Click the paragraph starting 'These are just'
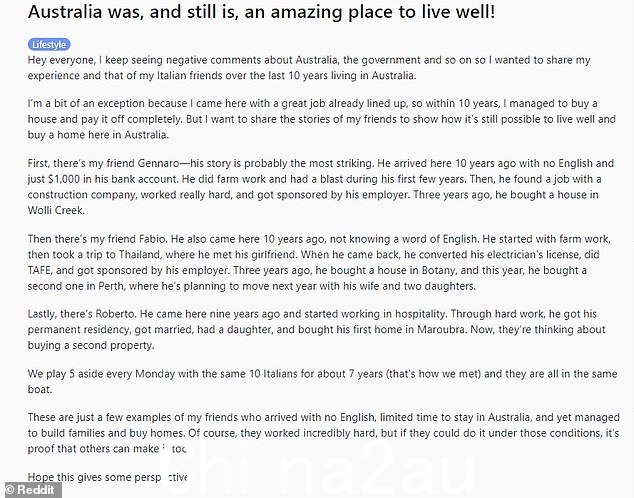 click(323, 433)
